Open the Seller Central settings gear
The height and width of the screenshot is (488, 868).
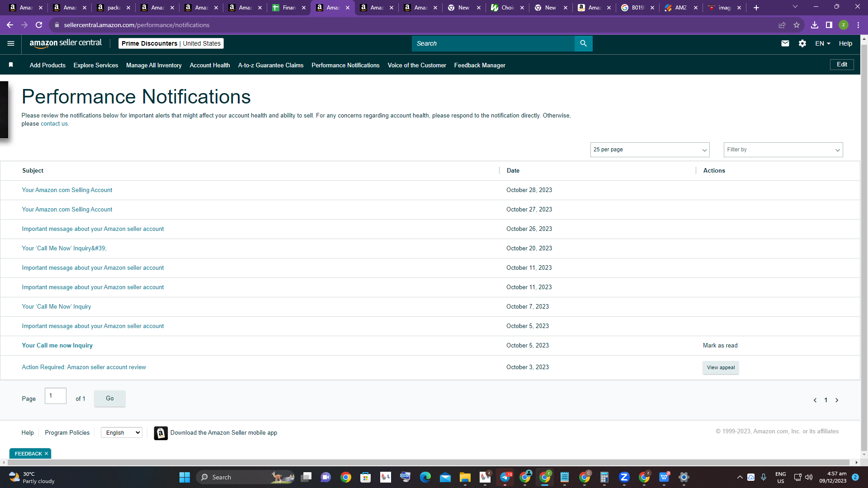802,43
